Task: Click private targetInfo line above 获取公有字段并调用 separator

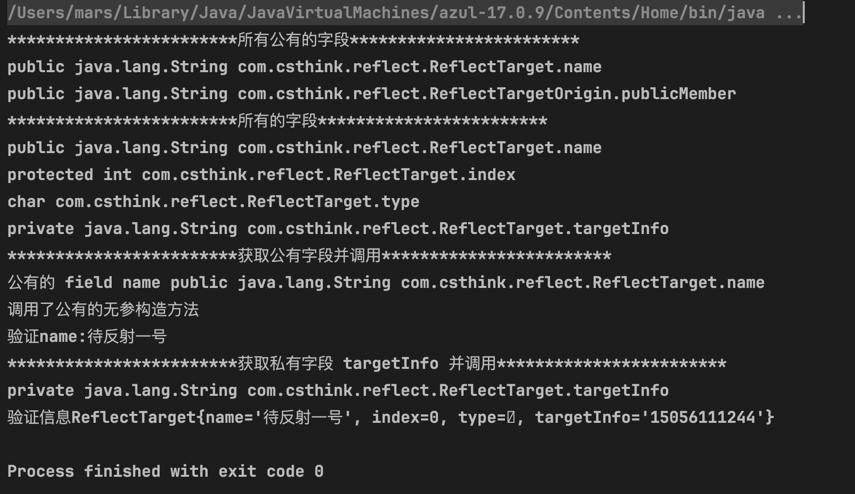Action: 338,229
